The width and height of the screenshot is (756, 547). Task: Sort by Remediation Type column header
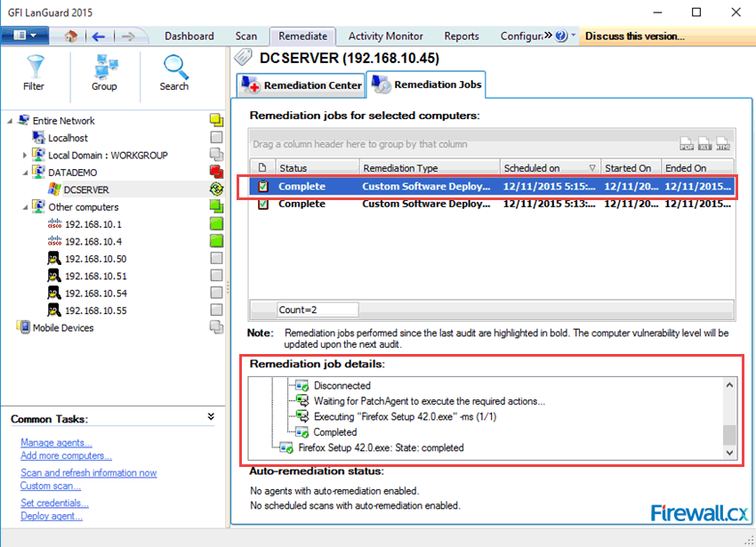click(x=429, y=168)
